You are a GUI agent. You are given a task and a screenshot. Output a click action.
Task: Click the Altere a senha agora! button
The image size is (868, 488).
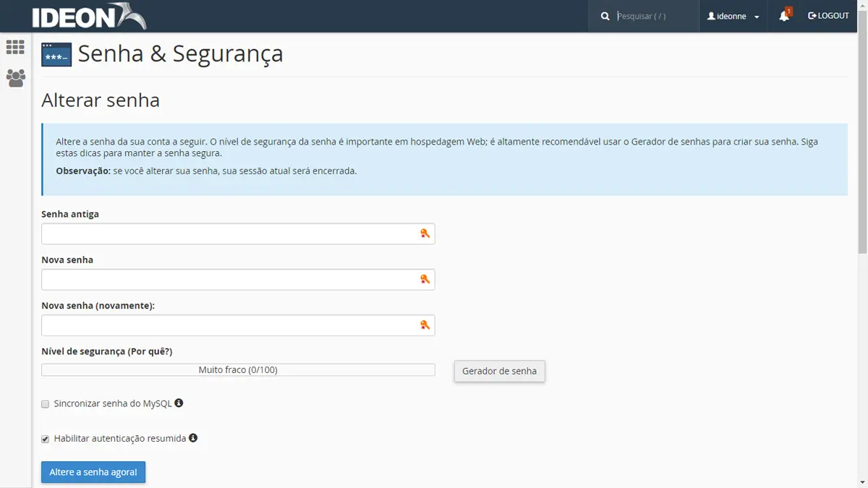[x=93, y=472]
